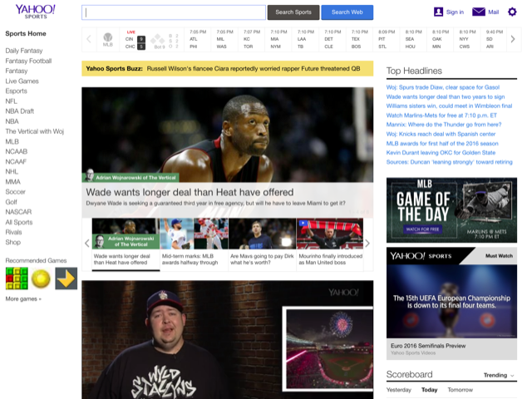The width and height of the screenshot is (532, 399).
Task: Open the Trending scoreboard dropdown
Action: (x=499, y=375)
